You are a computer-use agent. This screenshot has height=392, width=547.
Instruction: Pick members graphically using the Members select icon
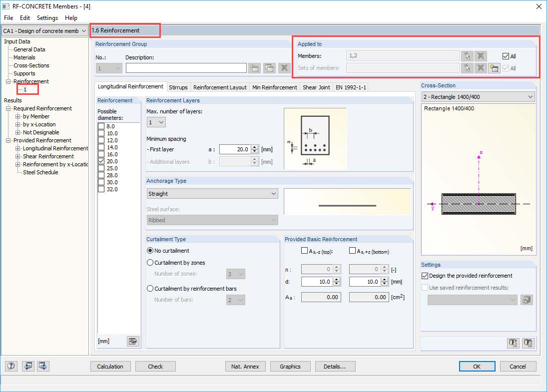[x=467, y=56]
